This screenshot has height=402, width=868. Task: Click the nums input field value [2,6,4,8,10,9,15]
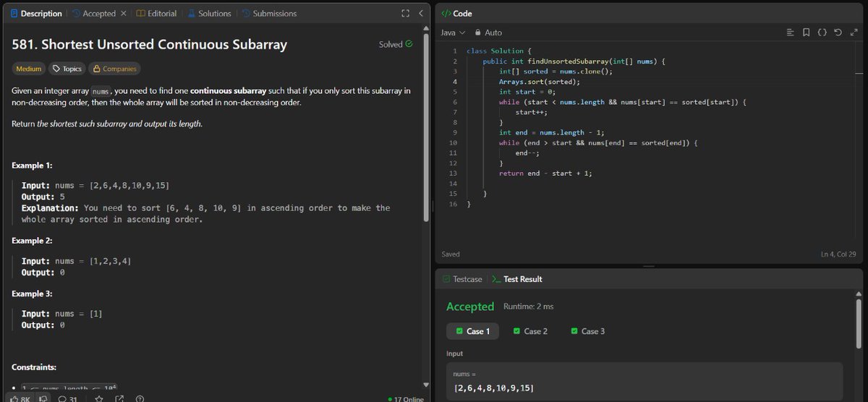[x=493, y=388]
